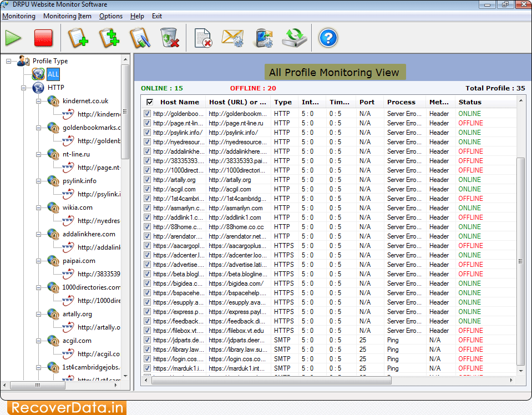This screenshot has height=415, width=532.
Task: Start monitoring with the green play icon
Action: pos(13,38)
